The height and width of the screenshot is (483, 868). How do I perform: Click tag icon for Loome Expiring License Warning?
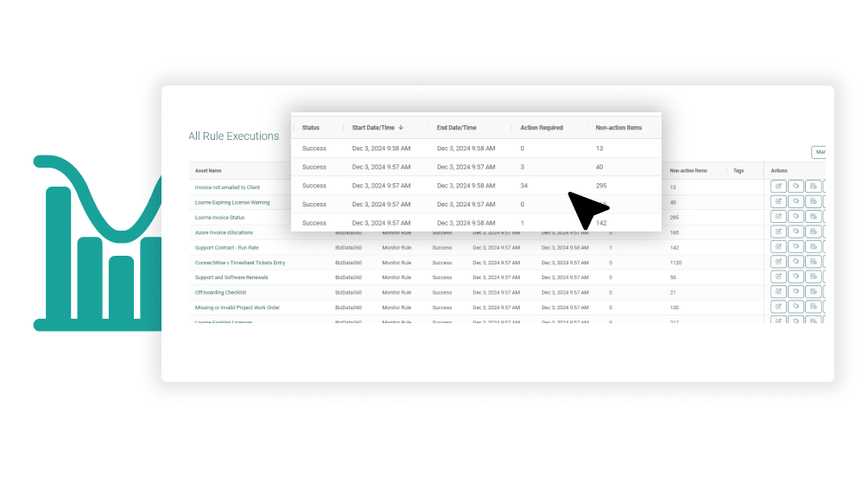tap(796, 201)
